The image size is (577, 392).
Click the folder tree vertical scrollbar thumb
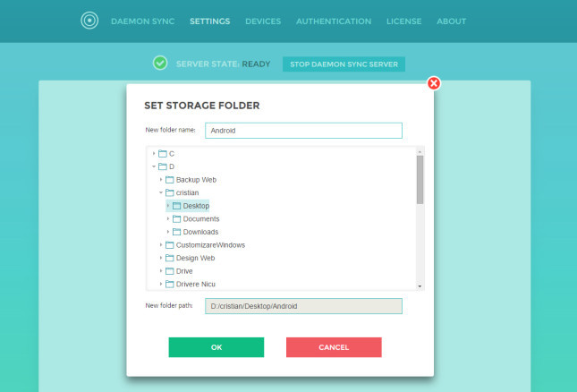(420, 179)
